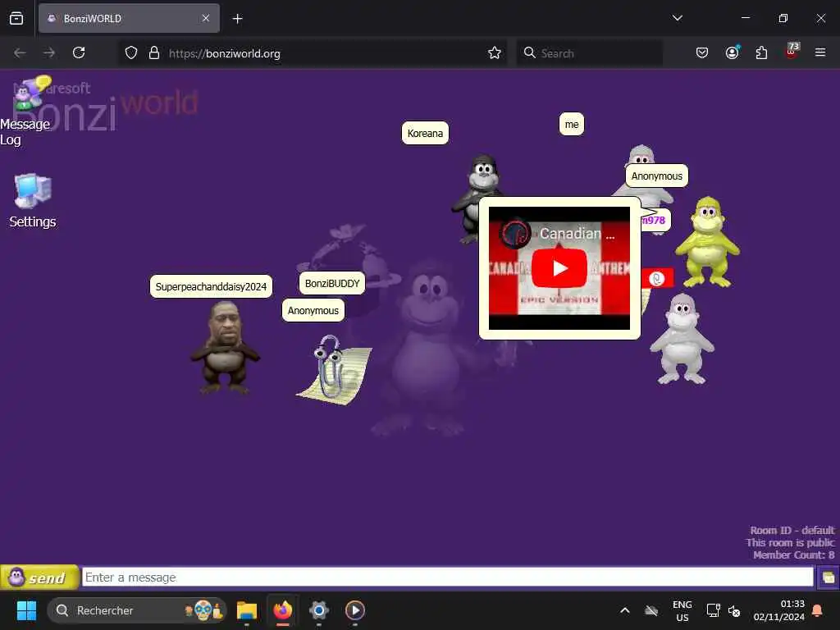
Task: Open the Message Log icon
Action: [25, 112]
